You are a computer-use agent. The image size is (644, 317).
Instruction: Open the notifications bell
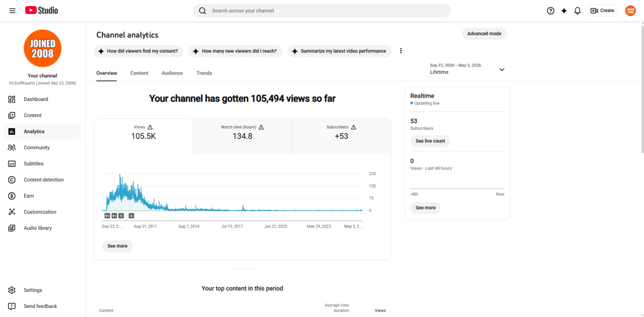578,11
